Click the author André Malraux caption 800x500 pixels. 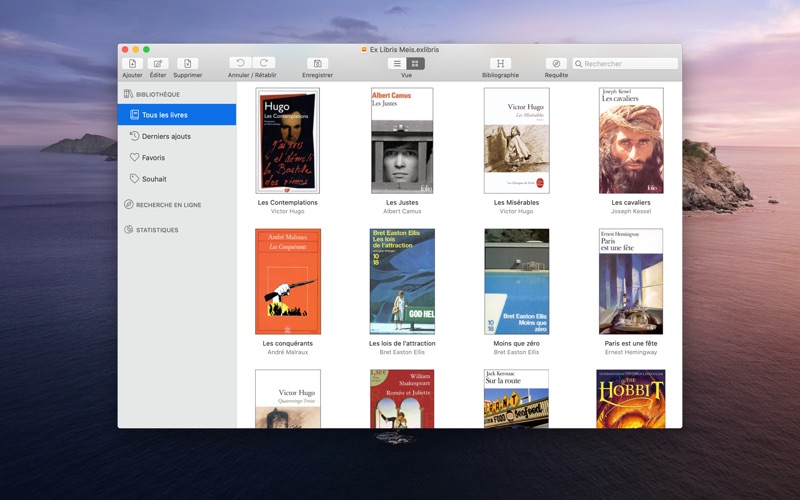[288, 352]
